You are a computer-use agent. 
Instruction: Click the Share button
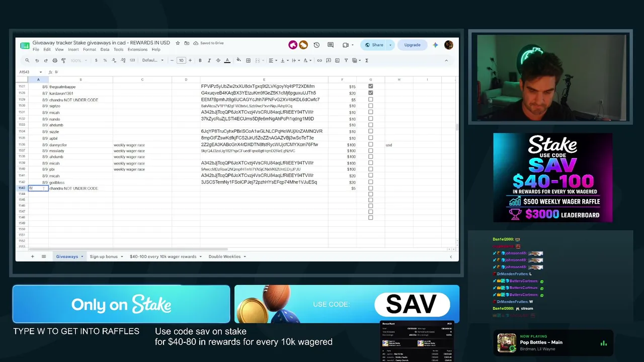(374, 45)
